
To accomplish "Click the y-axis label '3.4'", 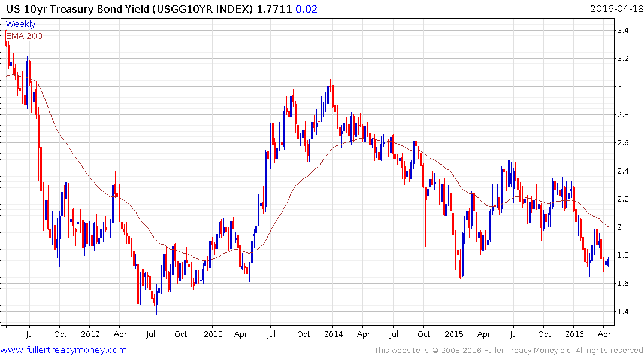I will [622, 31].
